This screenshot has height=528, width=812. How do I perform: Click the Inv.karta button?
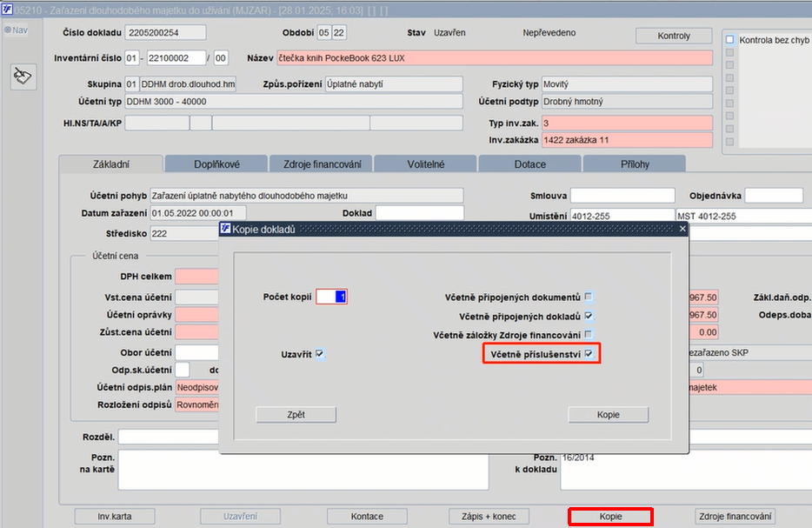point(115,516)
